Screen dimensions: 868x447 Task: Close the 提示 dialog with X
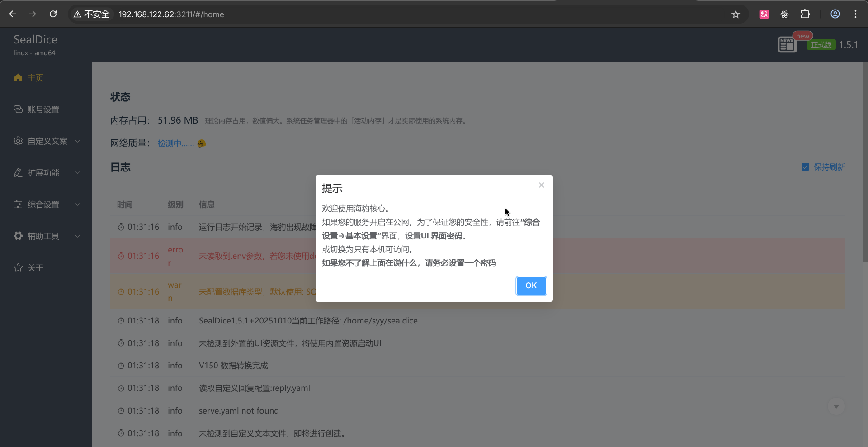[541, 185]
